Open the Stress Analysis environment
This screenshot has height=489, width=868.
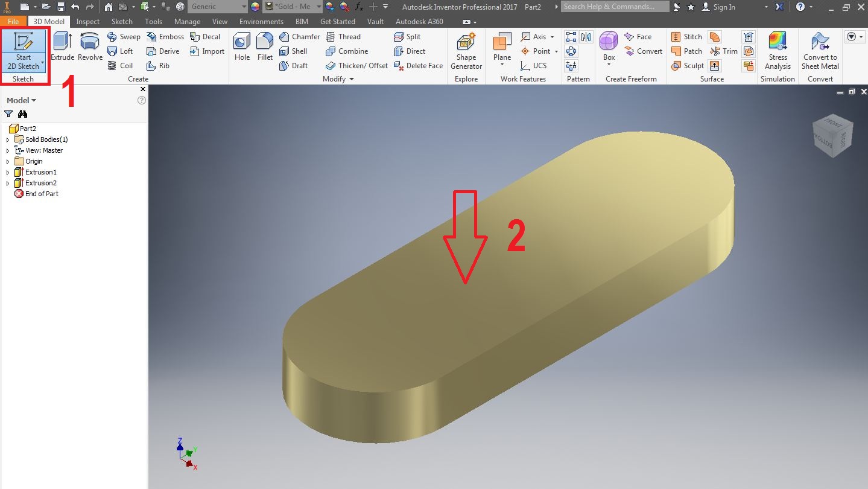tap(777, 51)
